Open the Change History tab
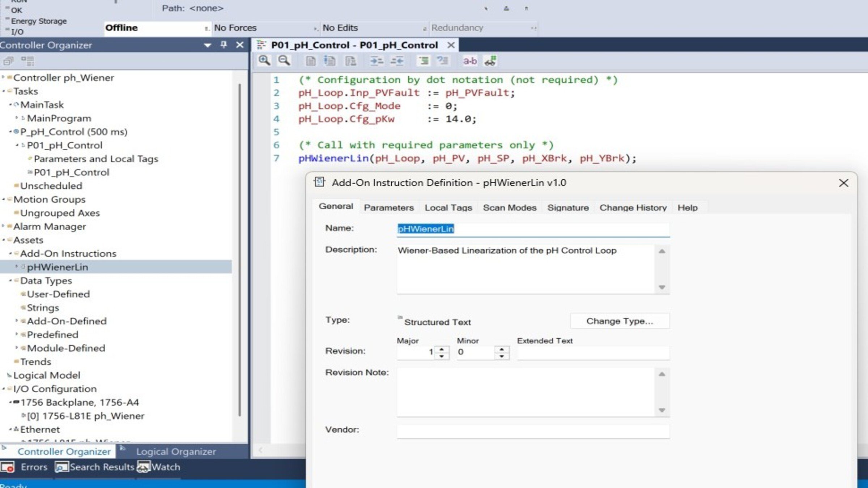The image size is (868, 488). [x=633, y=207]
